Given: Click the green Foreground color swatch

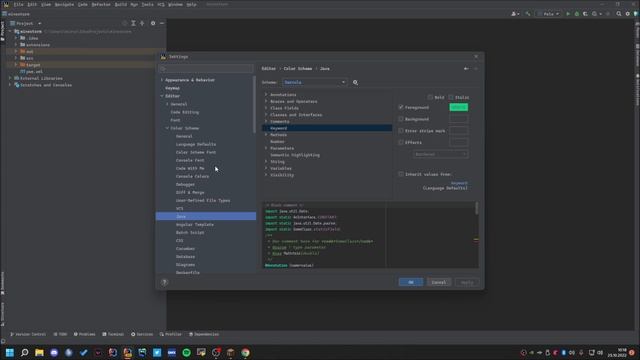Looking at the screenshot, I should [x=459, y=107].
